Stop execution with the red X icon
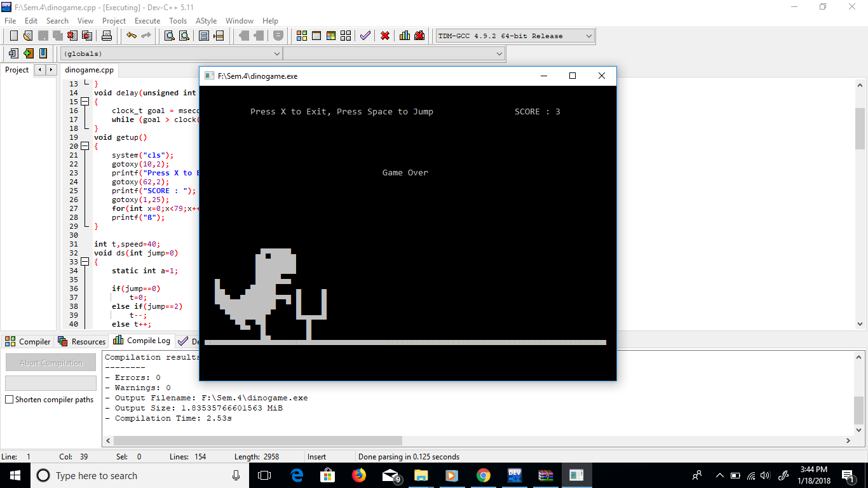This screenshot has width=868, height=488. pos(385,36)
